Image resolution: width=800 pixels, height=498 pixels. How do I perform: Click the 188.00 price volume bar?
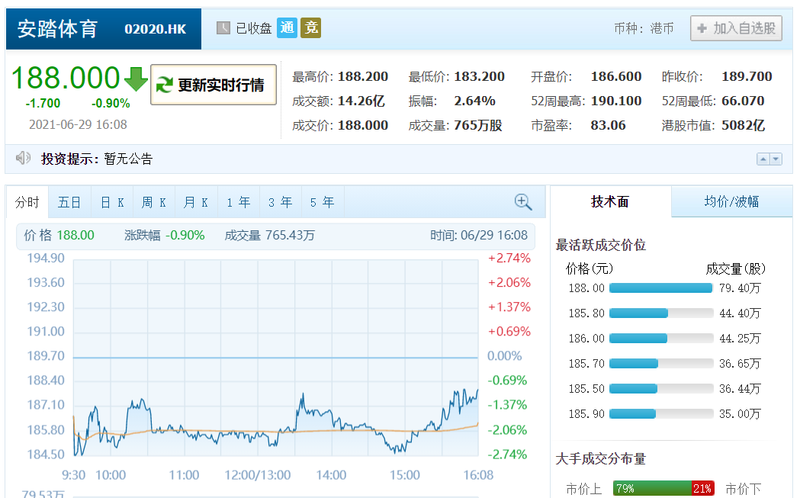pyautogui.click(x=661, y=288)
